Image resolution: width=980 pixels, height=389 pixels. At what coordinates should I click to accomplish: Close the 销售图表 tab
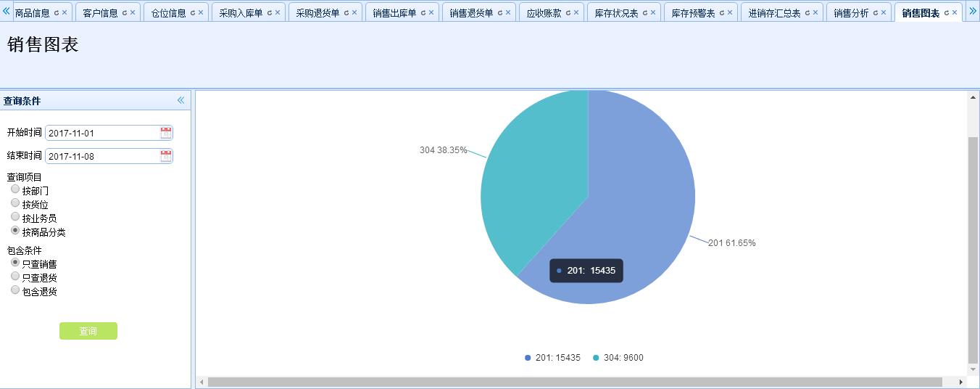coord(955,12)
